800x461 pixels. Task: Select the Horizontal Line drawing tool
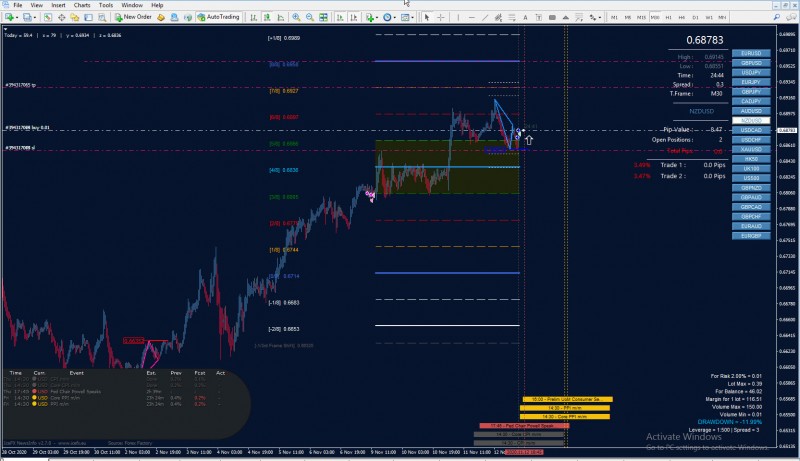click(x=471, y=17)
